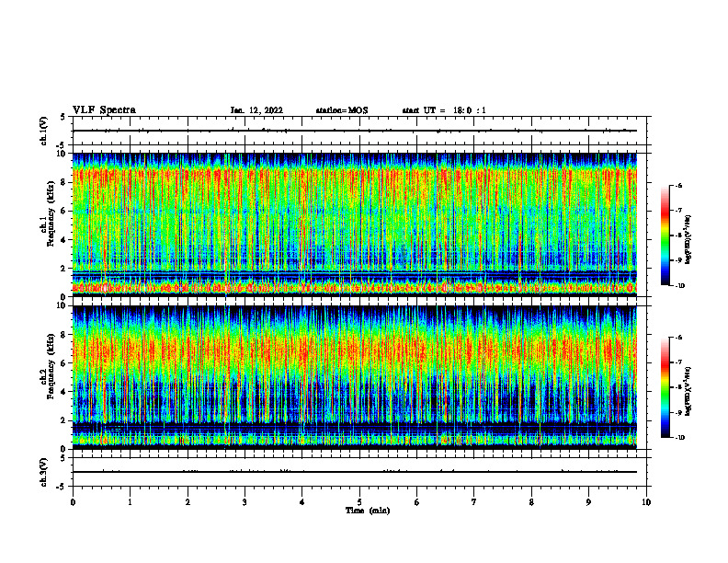Select the "Jan. 12, 2022" date text
Screen dimensions: 728x563
pyautogui.click(x=256, y=110)
